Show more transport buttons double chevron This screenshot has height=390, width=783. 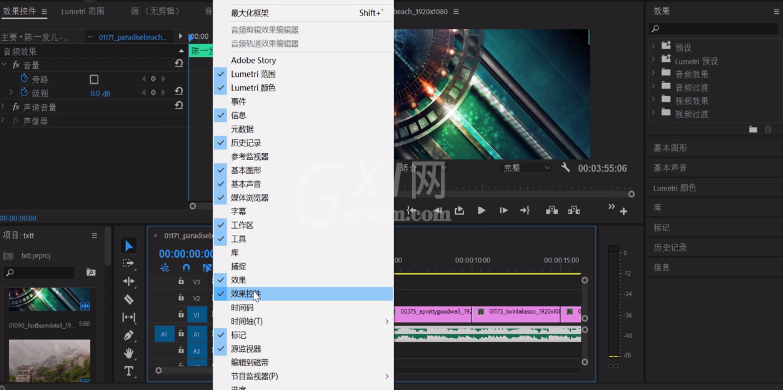click(611, 207)
